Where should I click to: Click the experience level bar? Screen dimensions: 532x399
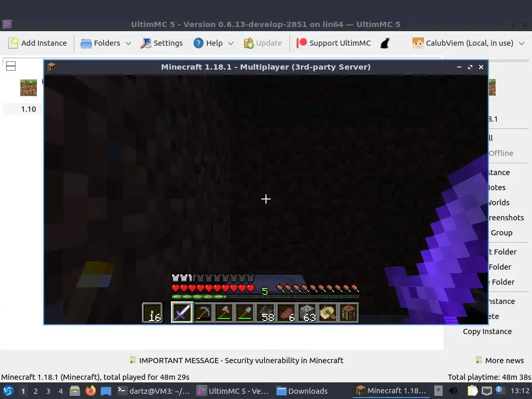tap(265, 297)
